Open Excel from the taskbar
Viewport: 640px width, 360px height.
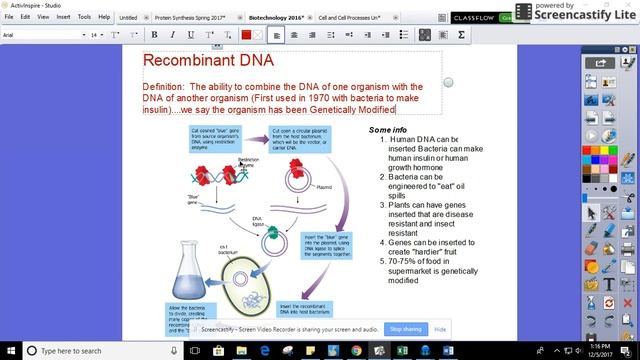402,351
